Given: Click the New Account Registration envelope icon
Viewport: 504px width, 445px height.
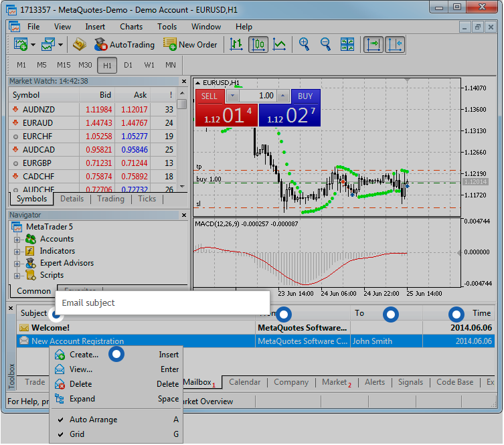Looking at the screenshot, I should (24, 341).
